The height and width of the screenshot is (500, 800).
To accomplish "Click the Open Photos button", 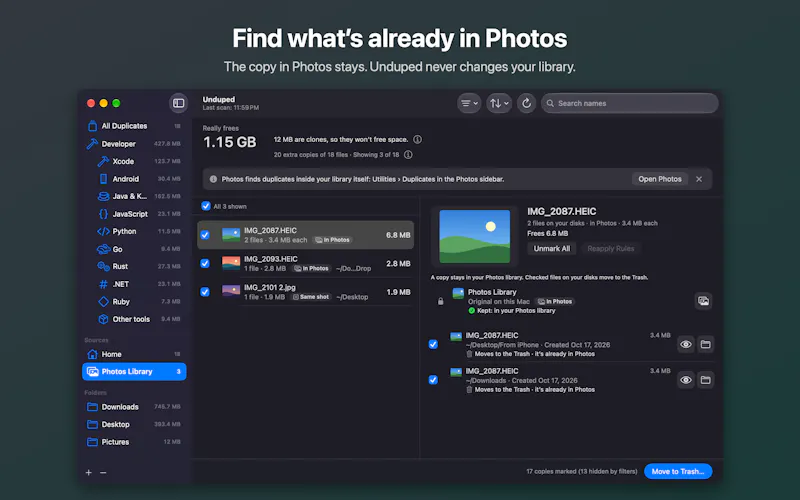I will [x=660, y=179].
